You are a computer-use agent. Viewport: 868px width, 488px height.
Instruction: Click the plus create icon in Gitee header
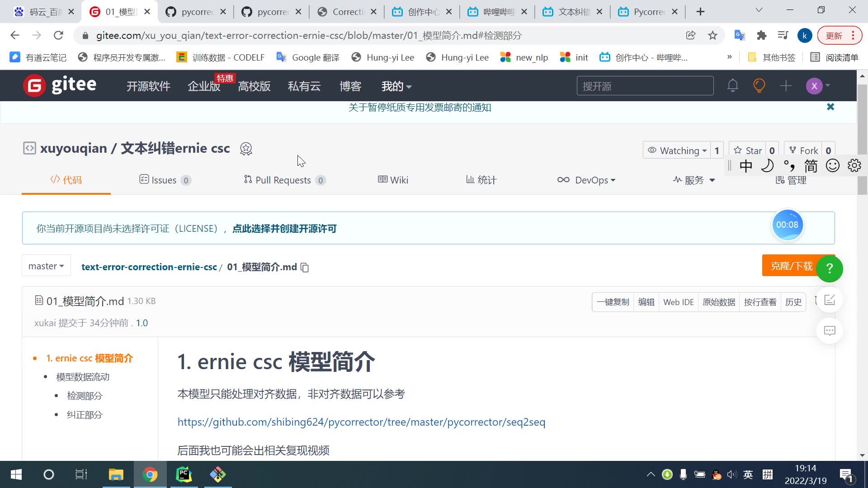[x=786, y=85]
